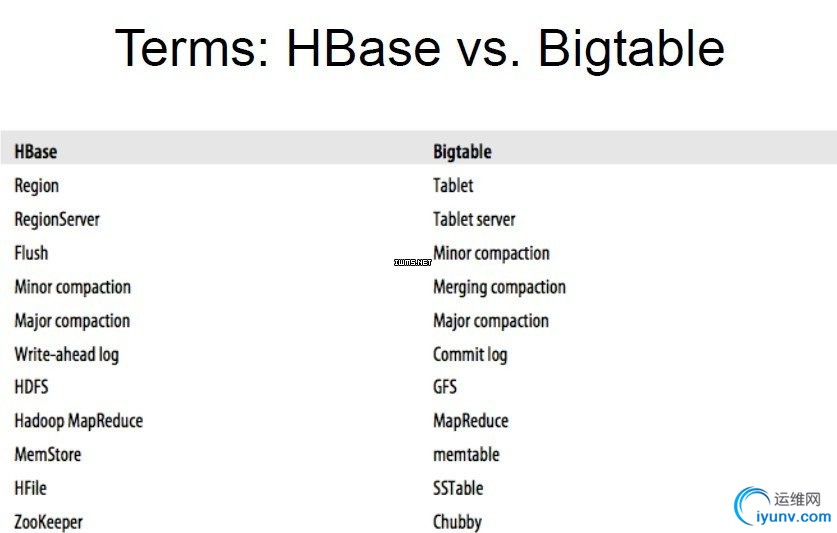Select the HDFS term
Viewport: 837px width, 533px height.
click(x=31, y=387)
